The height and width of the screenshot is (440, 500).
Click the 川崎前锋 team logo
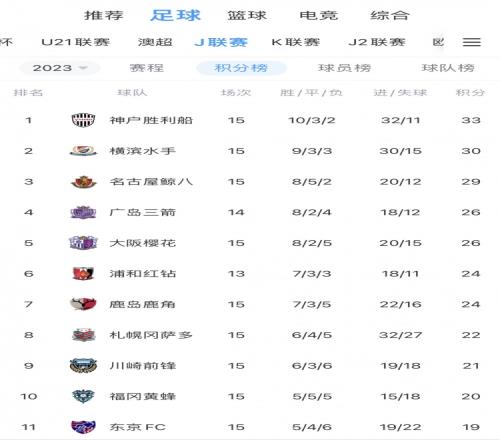(x=83, y=365)
